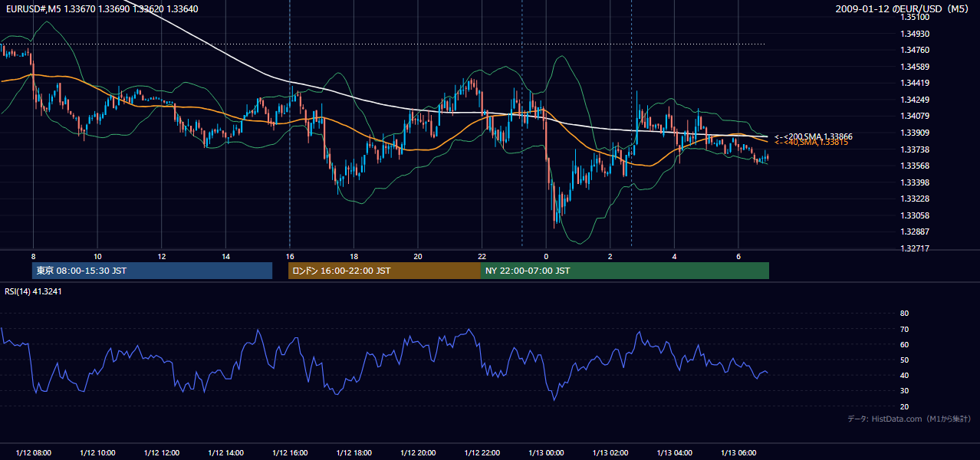Click hour tick 0 under the price chart
Image resolution: width=980 pixels, height=460 pixels.
(x=546, y=256)
